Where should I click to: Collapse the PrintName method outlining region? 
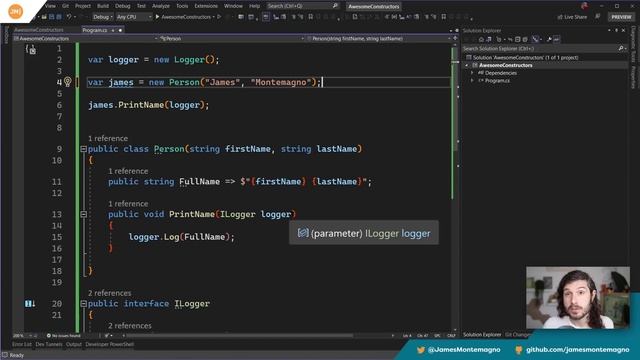[84, 214]
